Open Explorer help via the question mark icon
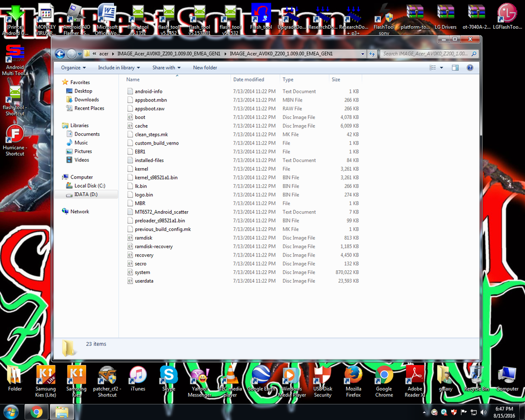The height and width of the screenshot is (420, 525). pyautogui.click(x=470, y=67)
